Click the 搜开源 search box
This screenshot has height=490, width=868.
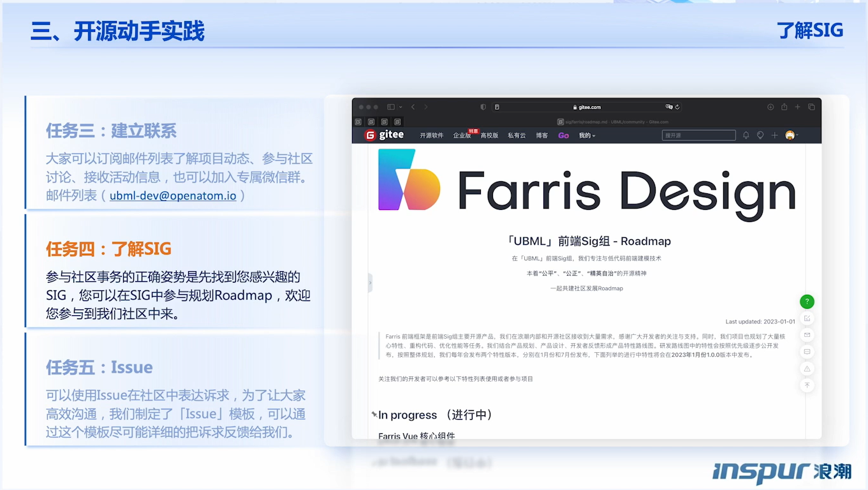click(699, 135)
